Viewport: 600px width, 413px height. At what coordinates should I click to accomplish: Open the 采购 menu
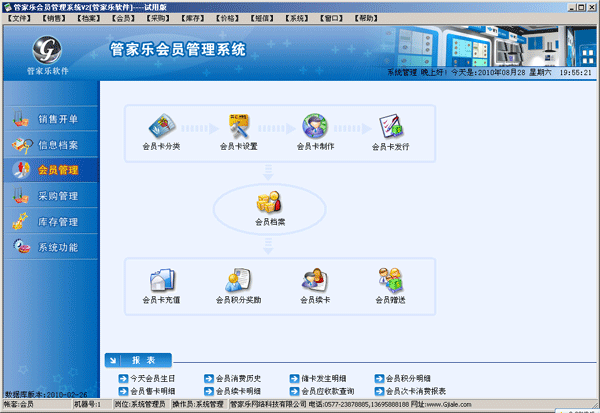[x=158, y=18]
